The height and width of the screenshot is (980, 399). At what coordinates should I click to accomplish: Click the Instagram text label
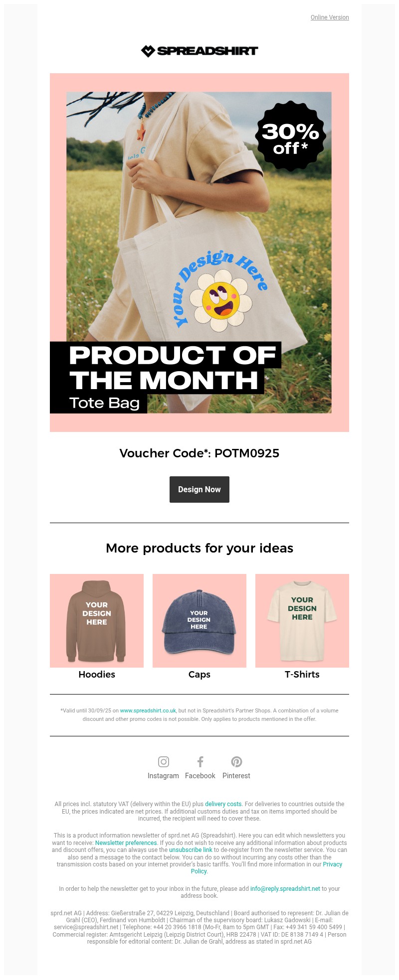click(x=163, y=776)
